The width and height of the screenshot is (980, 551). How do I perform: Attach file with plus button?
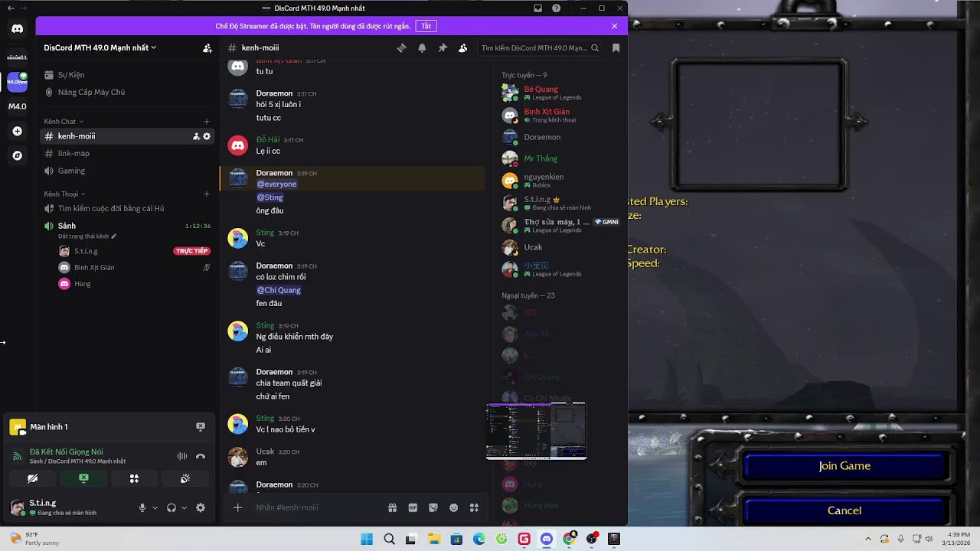coord(238,507)
